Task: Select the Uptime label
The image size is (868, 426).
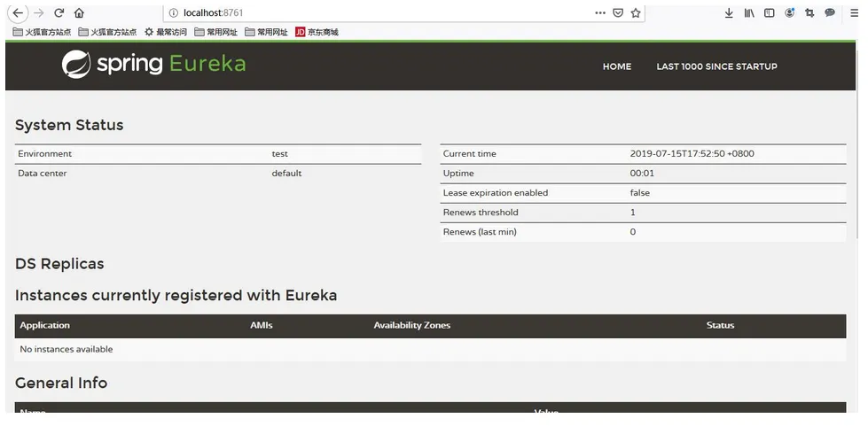Action: 458,174
